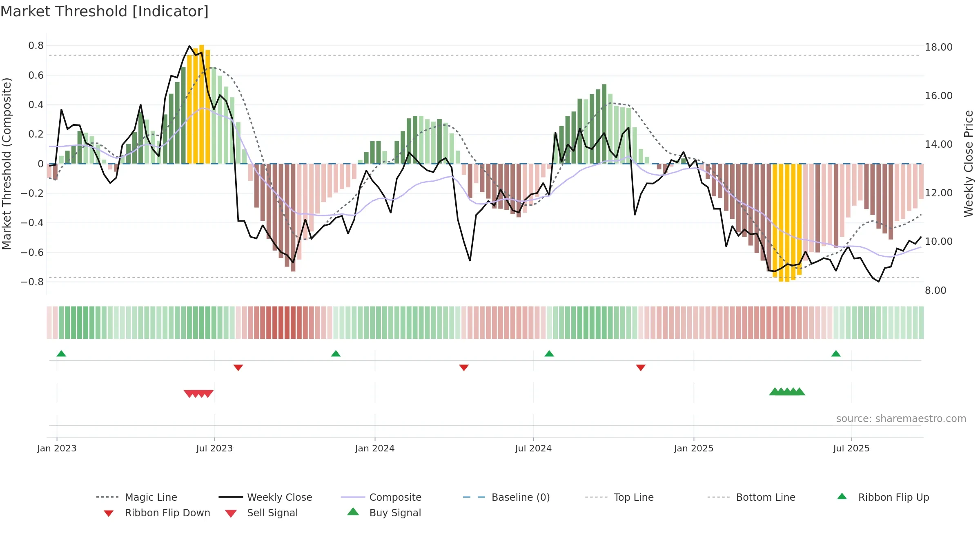
Task: Click the green Buy Signal legend triangle
Action: pos(353,511)
